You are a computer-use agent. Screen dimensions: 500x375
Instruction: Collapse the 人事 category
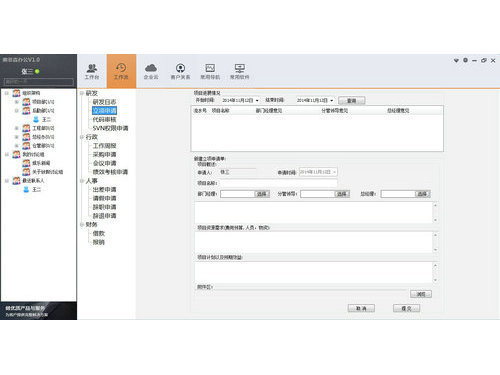82,181
